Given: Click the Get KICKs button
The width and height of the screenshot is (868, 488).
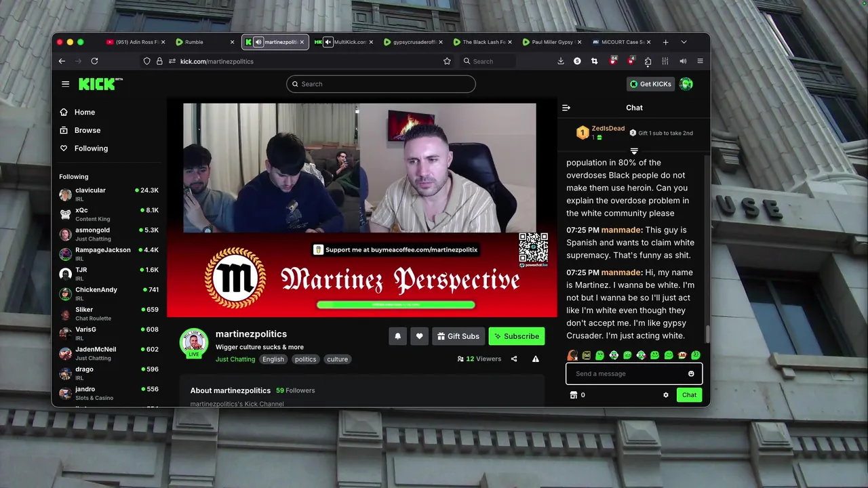Looking at the screenshot, I should [x=650, y=84].
